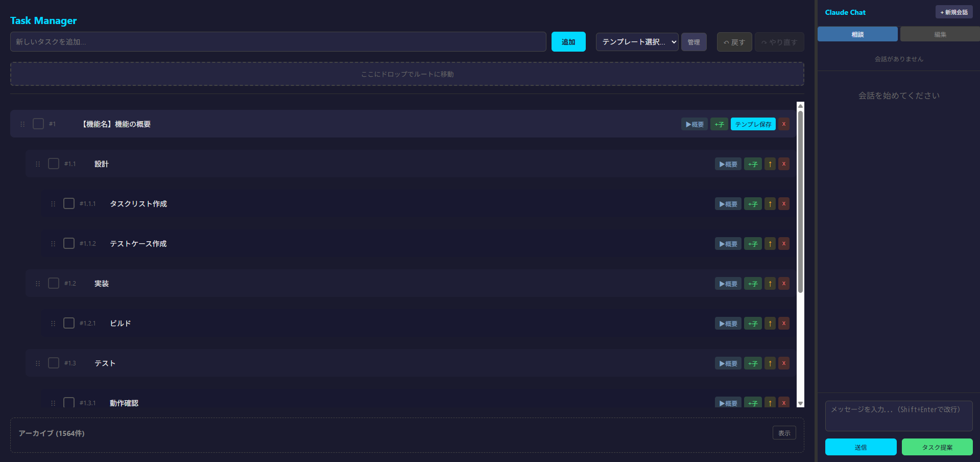Click drag handle of テストケース作成 task
The width and height of the screenshot is (980, 462).
(x=53, y=244)
